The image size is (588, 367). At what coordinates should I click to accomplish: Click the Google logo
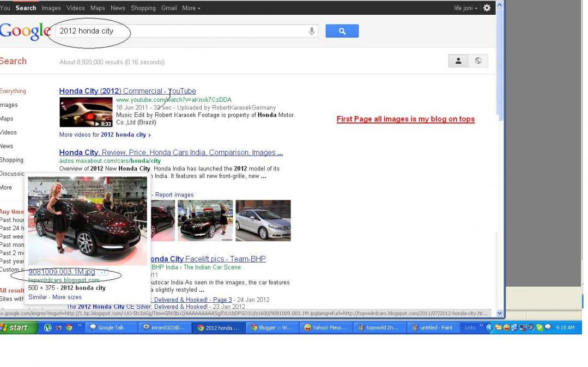(x=25, y=30)
